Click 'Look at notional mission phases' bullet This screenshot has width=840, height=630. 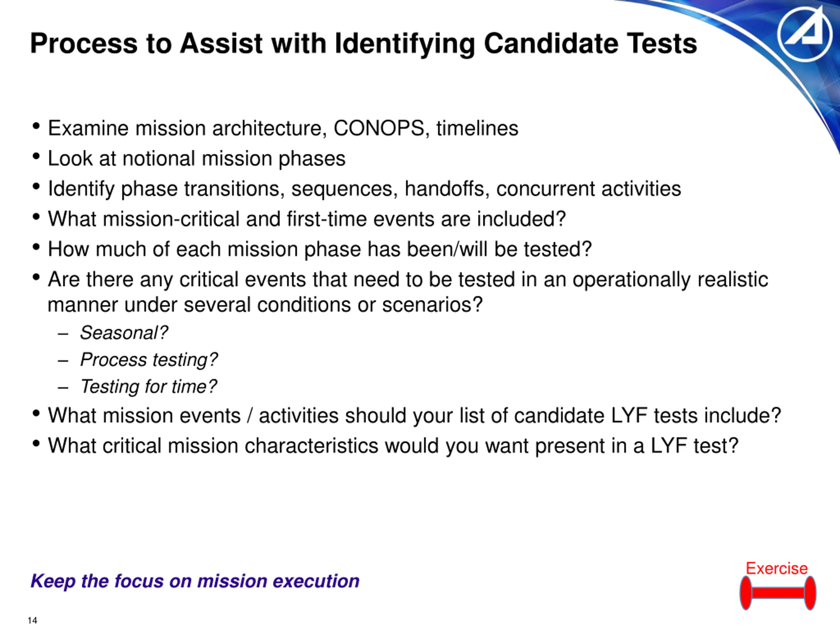(197, 158)
